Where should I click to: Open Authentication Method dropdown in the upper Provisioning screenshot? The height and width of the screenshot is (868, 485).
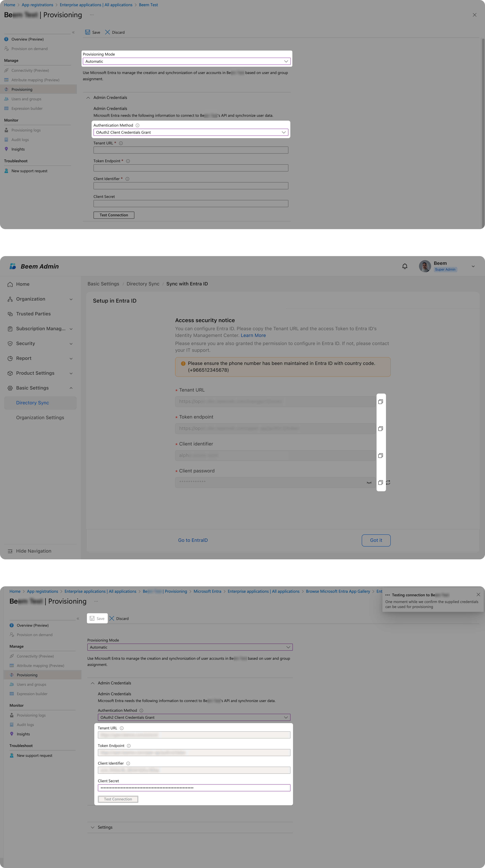(x=191, y=132)
